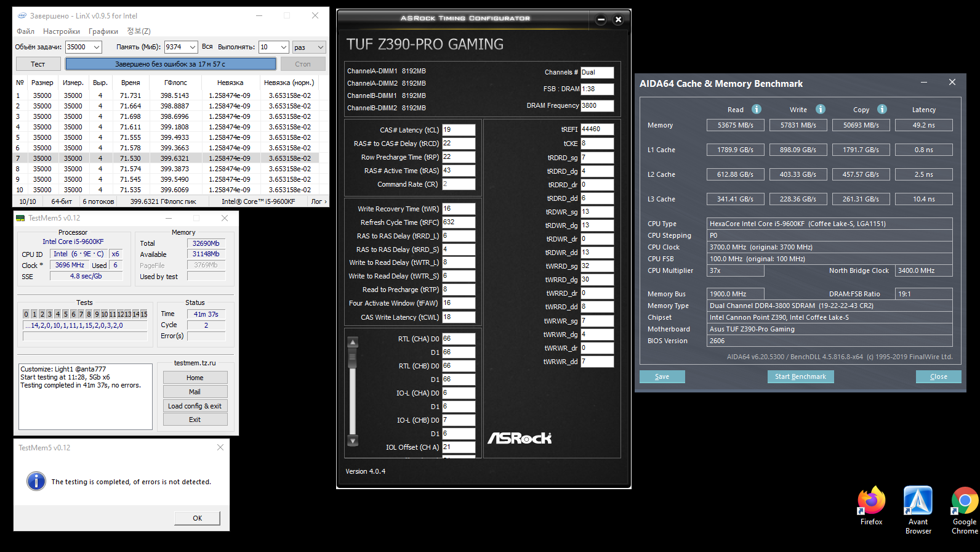980x552 pixels.
Task: Confirm the testing completed dialog with OK
Action: 197,518
